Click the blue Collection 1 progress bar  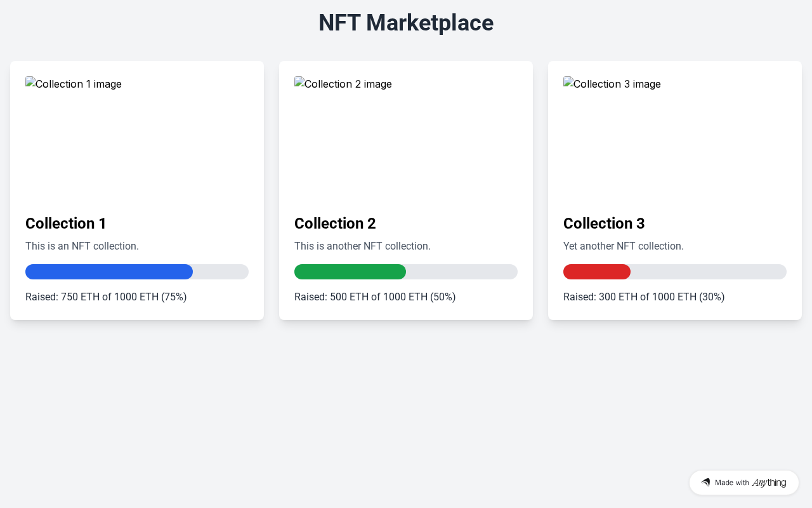[109, 272]
